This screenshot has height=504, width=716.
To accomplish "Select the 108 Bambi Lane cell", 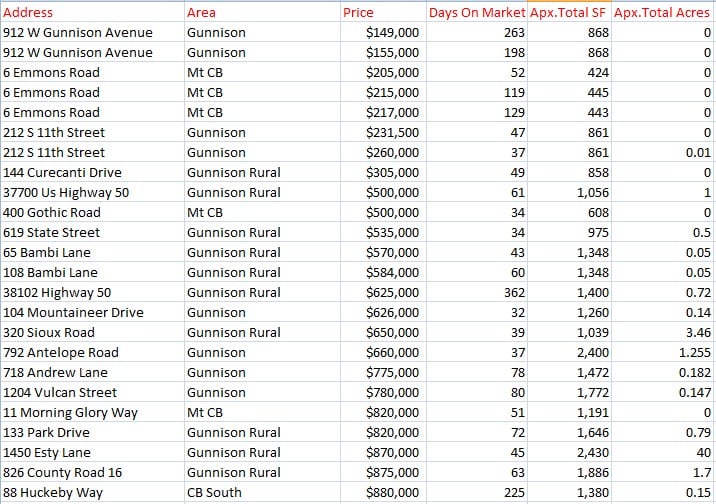I will (x=92, y=273).
